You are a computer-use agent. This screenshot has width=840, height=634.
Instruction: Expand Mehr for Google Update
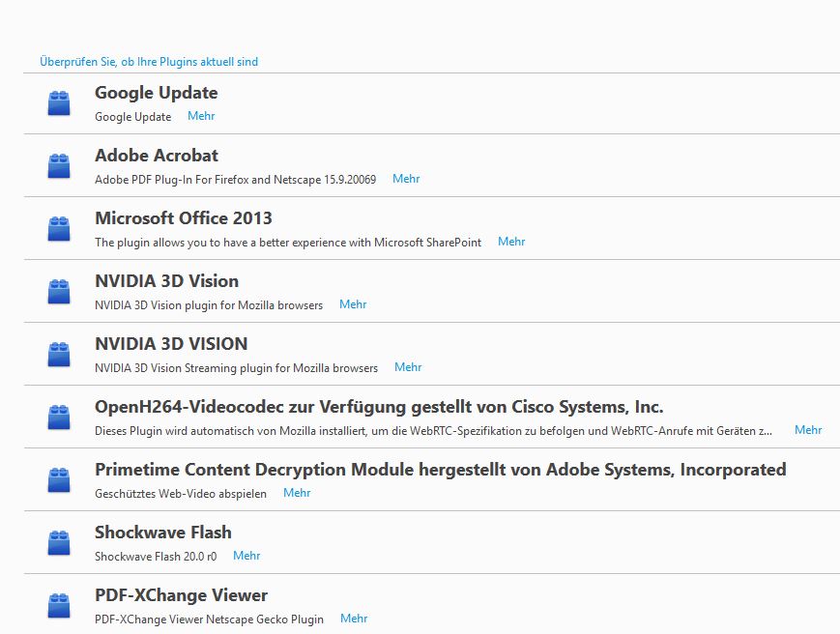(x=201, y=116)
